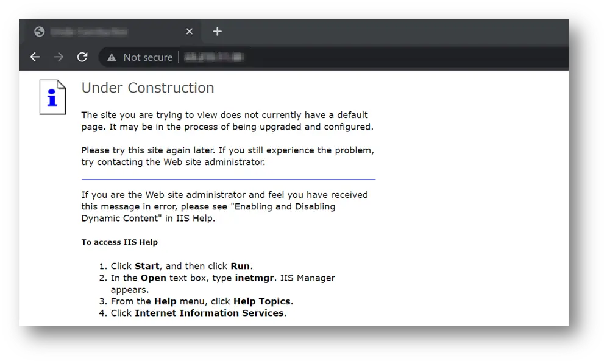The height and width of the screenshot is (364, 607).
Task: Click the "Not secure" label in address bar
Action: click(x=147, y=57)
